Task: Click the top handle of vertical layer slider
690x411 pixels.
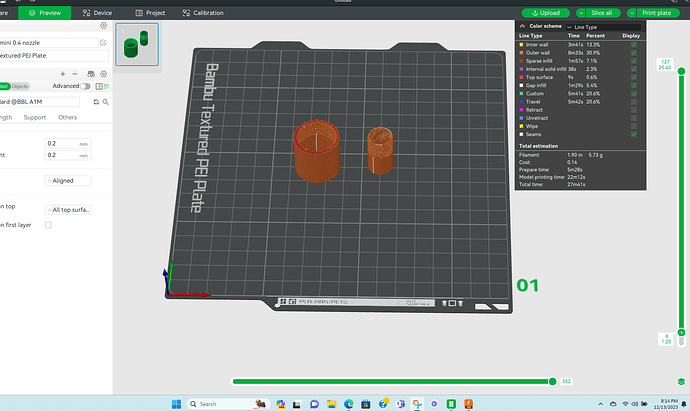Action: (681, 71)
